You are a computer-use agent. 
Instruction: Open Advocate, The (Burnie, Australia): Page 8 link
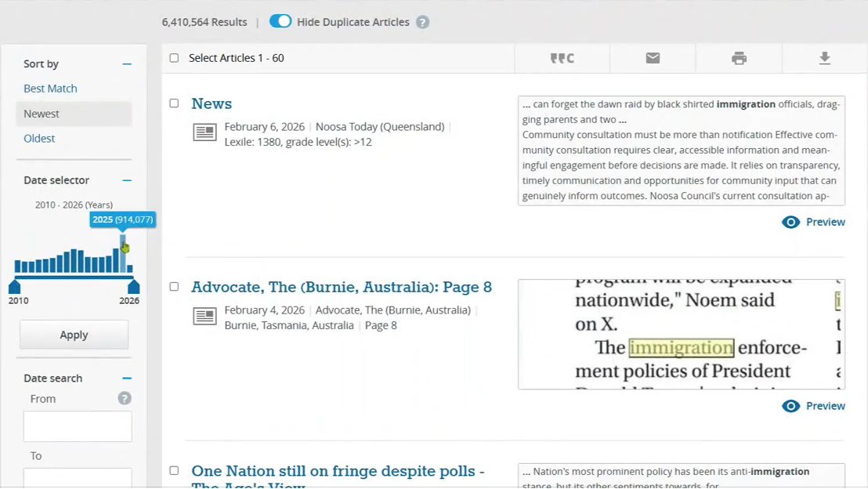click(342, 287)
